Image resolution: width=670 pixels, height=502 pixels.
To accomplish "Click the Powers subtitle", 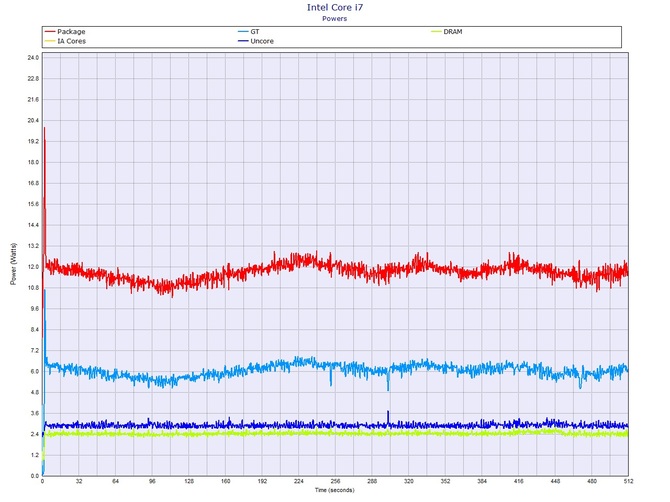I will [x=335, y=19].
